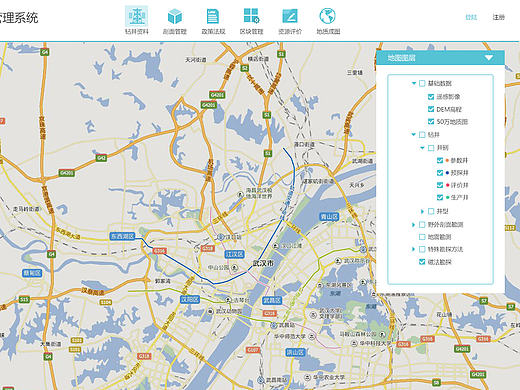Click the 注册 link
This screenshot has height=390, width=520.
tap(499, 17)
